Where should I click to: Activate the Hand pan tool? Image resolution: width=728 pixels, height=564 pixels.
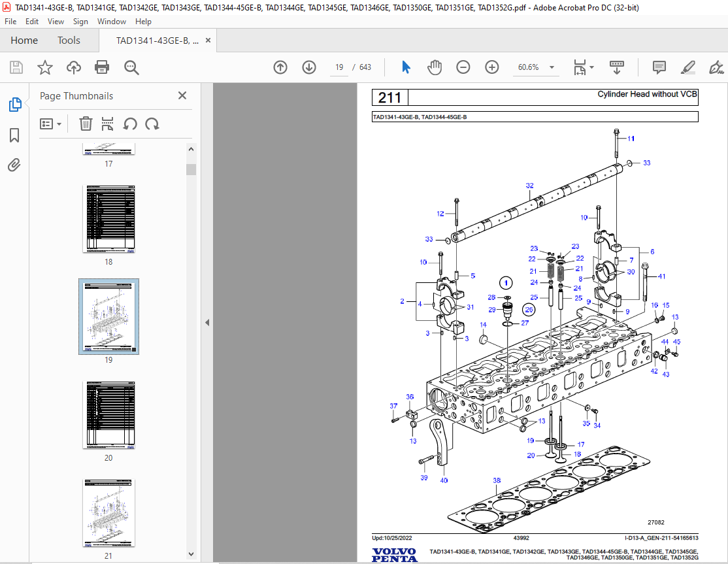click(435, 67)
